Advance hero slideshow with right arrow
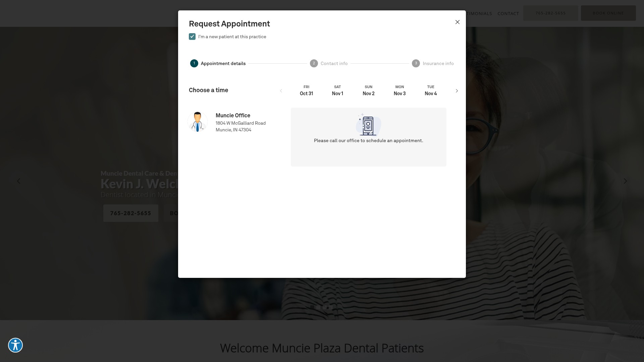The image size is (644, 362). [x=625, y=181]
